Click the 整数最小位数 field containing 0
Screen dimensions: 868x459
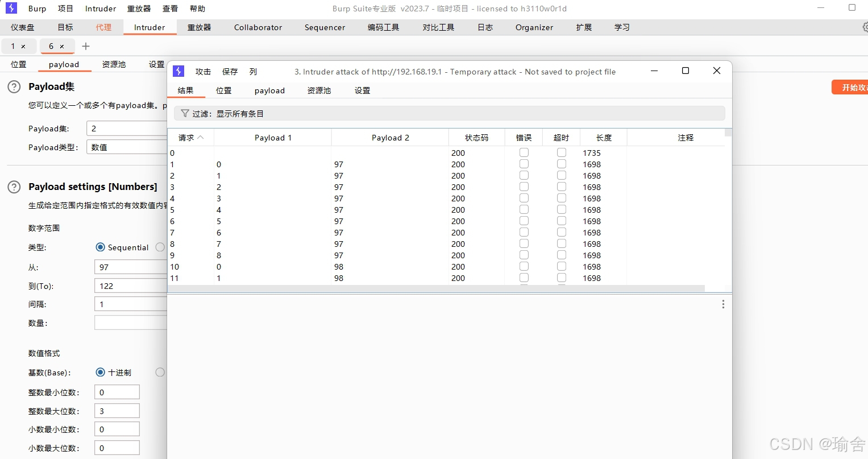117,392
